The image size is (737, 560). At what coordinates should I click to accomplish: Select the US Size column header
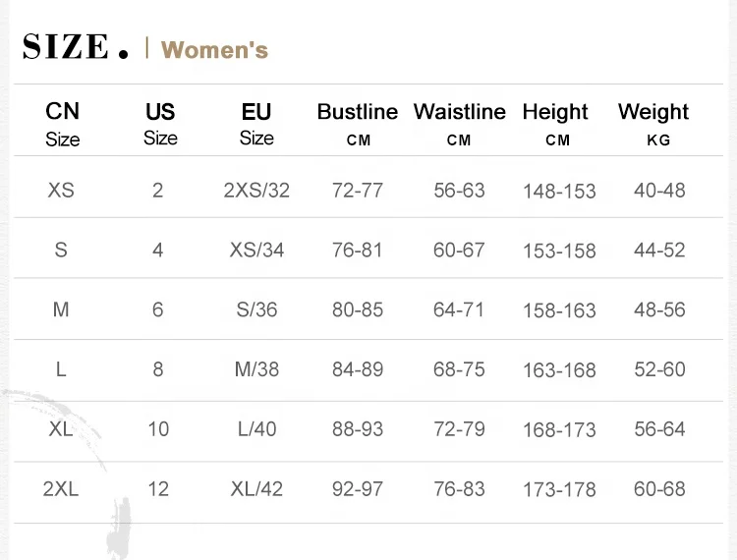(160, 124)
